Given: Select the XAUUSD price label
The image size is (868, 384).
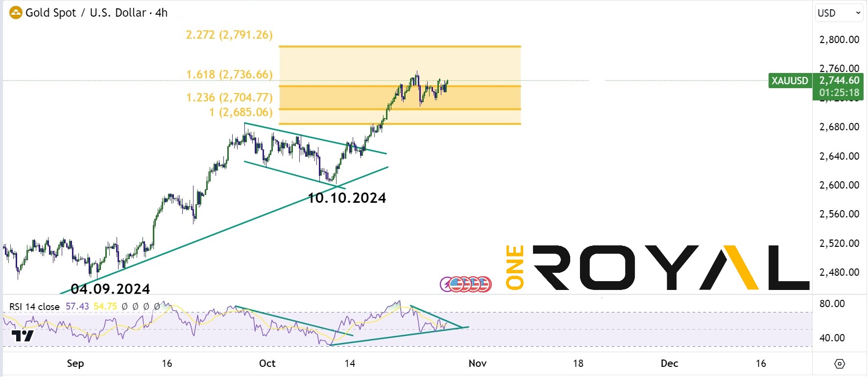Looking at the screenshot, I should (790, 81).
